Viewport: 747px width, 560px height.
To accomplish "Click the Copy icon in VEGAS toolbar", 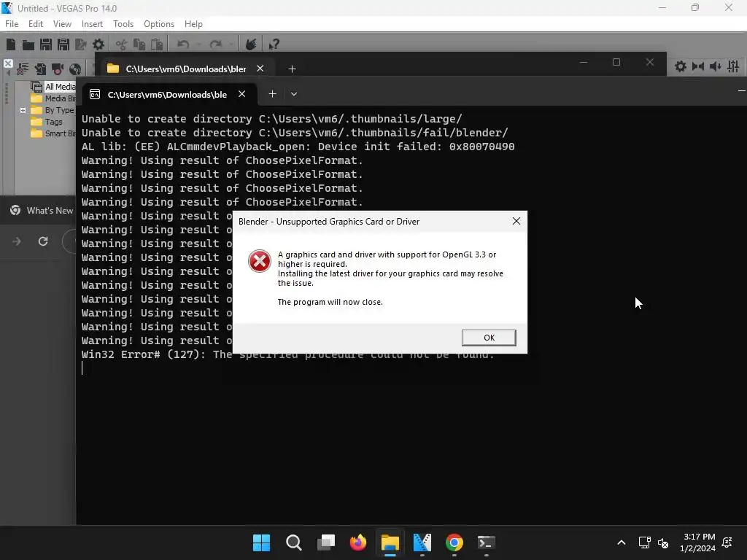I will [x=139, y=44].
